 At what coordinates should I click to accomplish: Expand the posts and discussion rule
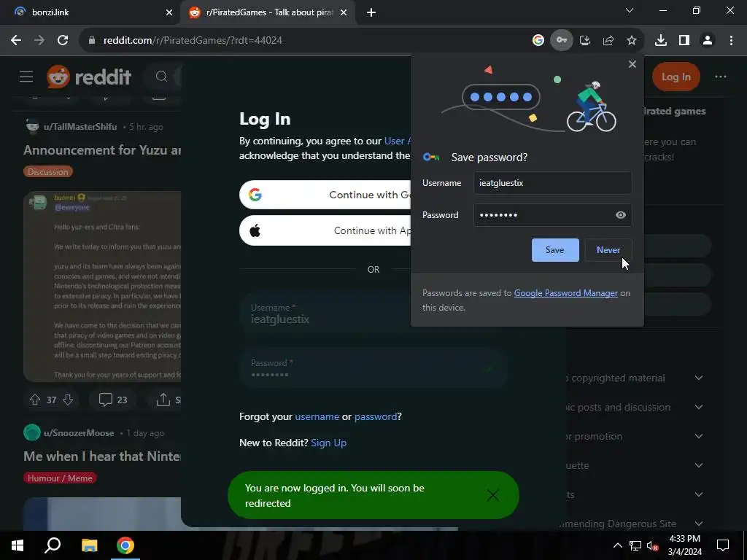(699, 407)
